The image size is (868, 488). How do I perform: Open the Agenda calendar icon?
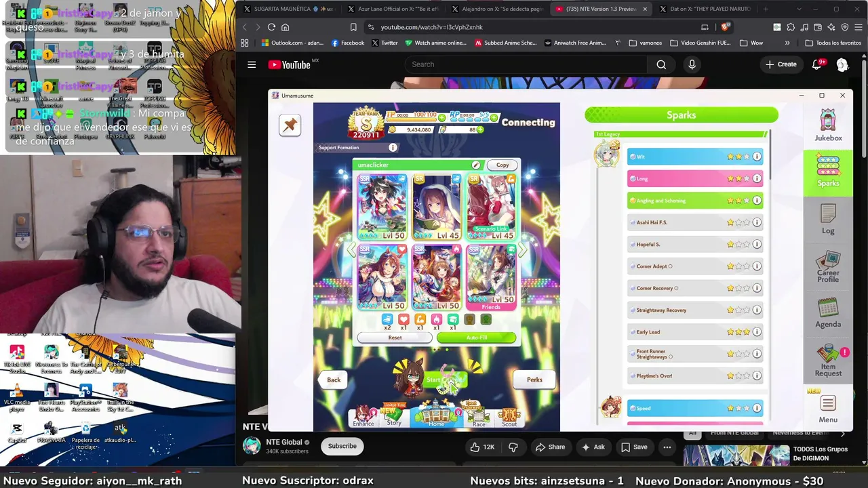point(828,313)
